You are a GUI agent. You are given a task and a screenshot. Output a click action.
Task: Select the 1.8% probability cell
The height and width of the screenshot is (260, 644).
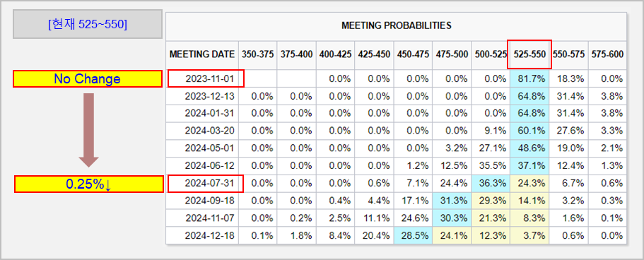tap(296, 236)
